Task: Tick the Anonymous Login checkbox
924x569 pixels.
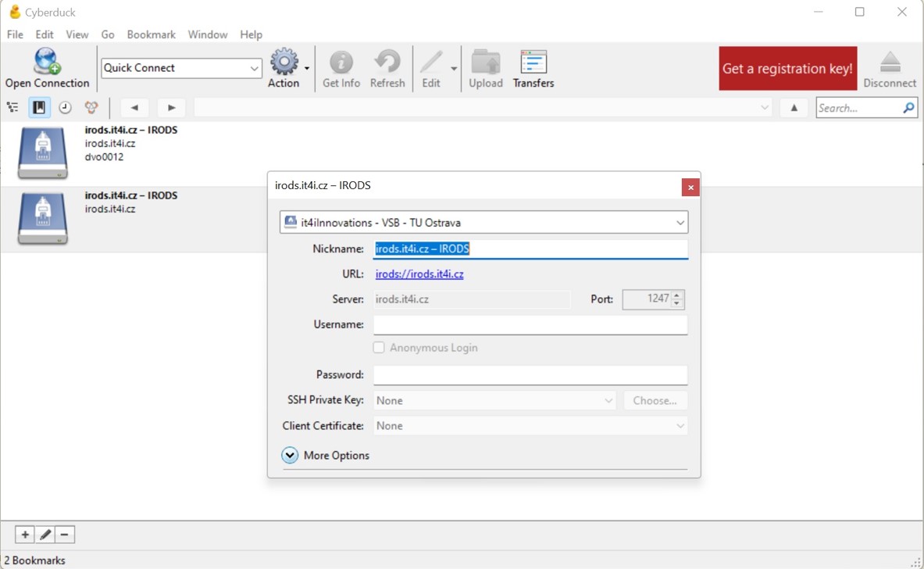Action: [x=379, y=348]
